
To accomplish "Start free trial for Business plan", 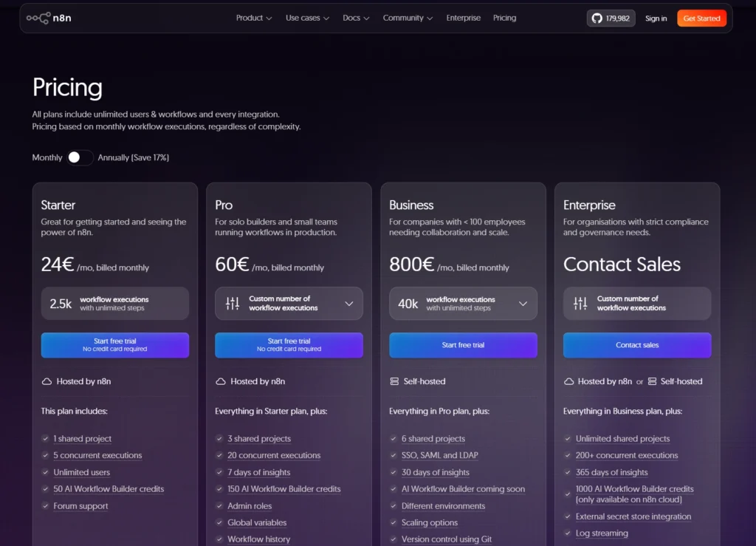I will pos(463,345).
